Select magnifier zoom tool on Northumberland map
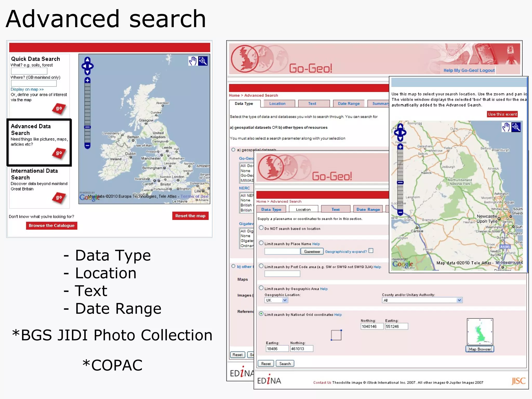The width and height of the screenshot is (532, 399). [x=516, y=127]
